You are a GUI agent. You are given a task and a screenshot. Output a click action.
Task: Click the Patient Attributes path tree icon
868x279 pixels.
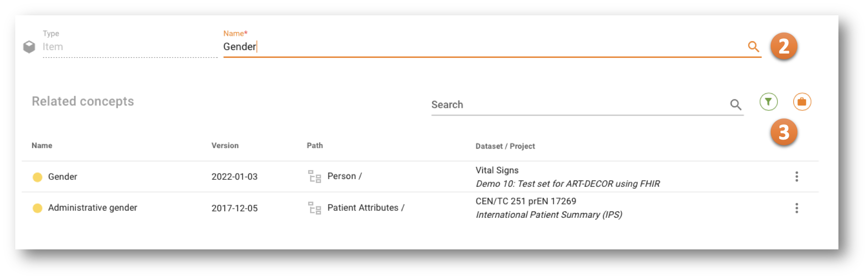[314, 208]
